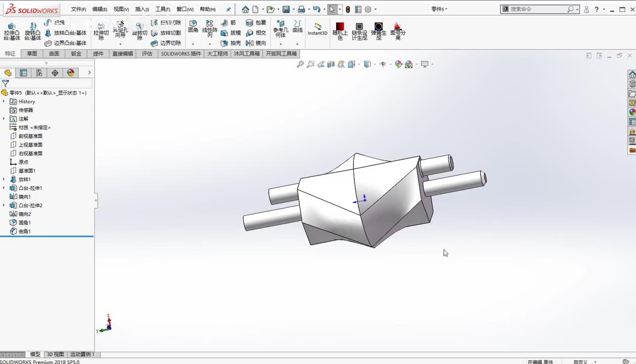This screenshot has width=636, height=364.
Task: Switch to the 钣金 sheet metal tab
Action: [76, 54]
